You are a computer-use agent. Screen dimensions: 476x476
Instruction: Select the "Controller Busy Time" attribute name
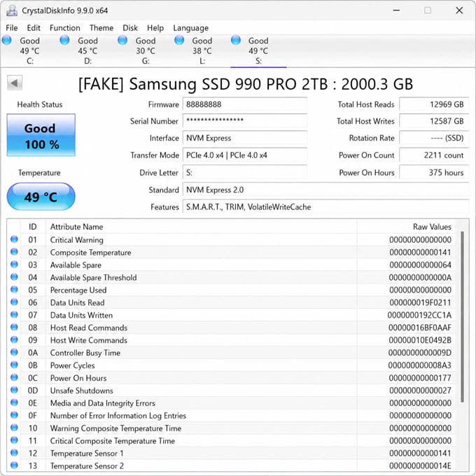click(x=85, y=353)
